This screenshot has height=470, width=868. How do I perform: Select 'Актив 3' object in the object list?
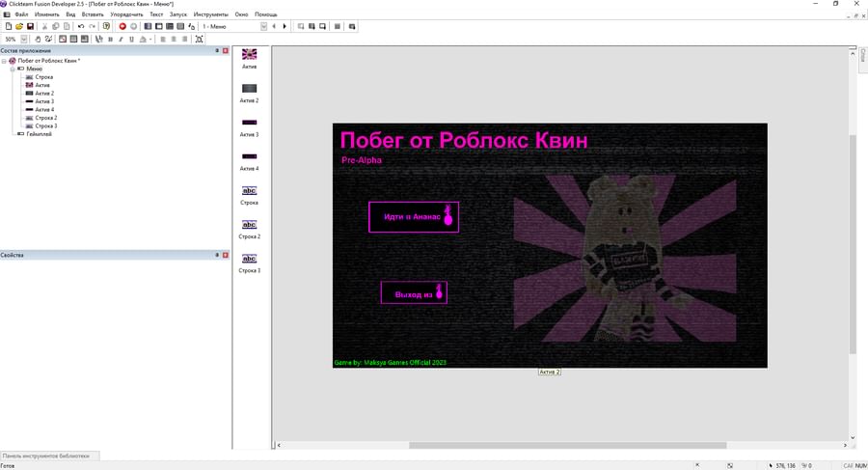point(249,127)
